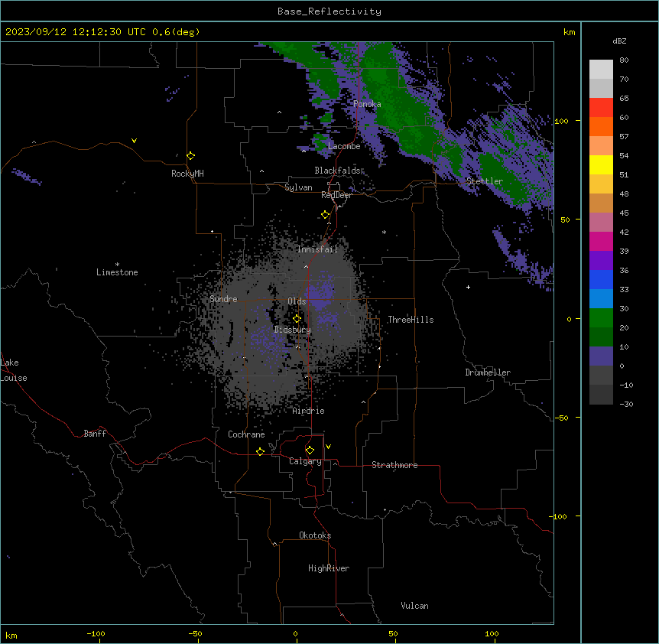Select the magenta 39–42 dBZ legend band
Screen dimensions: 659x644
click(601, 241)
